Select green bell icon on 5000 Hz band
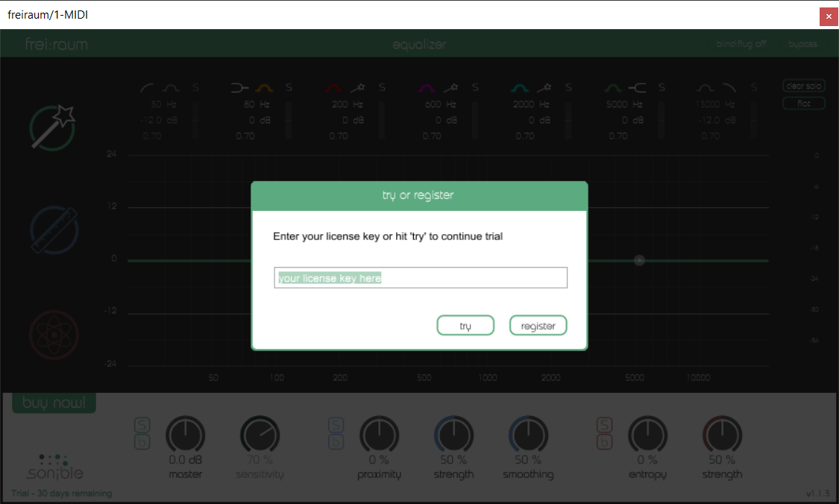 click(x=613, y=88)
